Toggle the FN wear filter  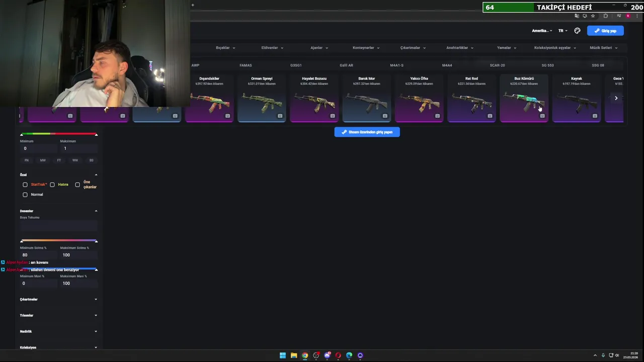tap(27, 160)
